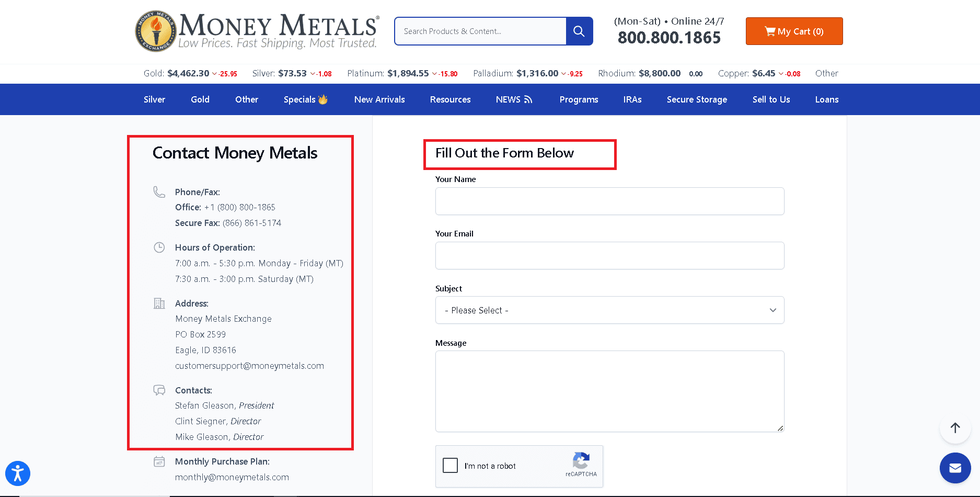980x497 pixels.
Task: Open the Subject Please Select dropdown
Action: [609, 310]
